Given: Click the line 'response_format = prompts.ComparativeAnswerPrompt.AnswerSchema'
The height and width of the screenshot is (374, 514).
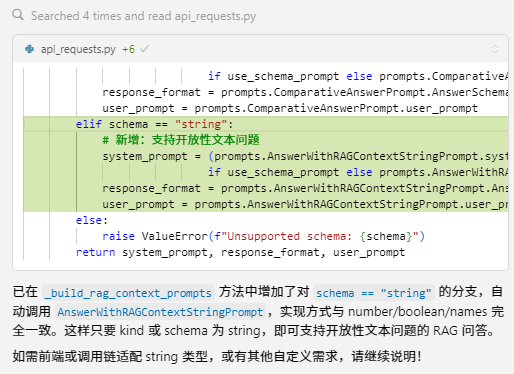Looking at the screenshot, I should click(x=305, y=92).
